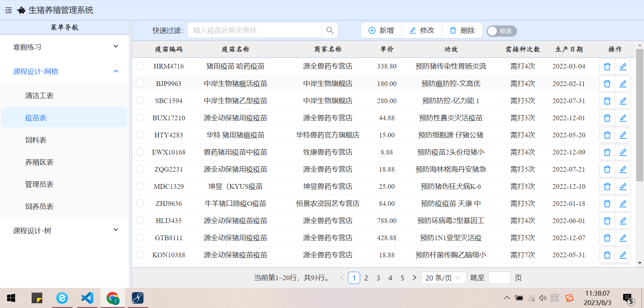Open 清洁工表 menu item

65,96
